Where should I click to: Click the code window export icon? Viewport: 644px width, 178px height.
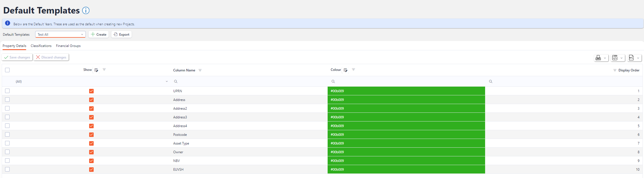tap(615, 58)
